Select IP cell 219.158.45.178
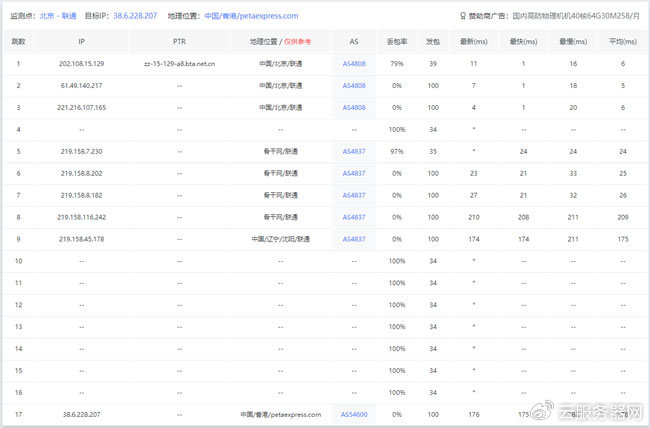Viewport: 650px width, 428px height. [x=82, y=239]
